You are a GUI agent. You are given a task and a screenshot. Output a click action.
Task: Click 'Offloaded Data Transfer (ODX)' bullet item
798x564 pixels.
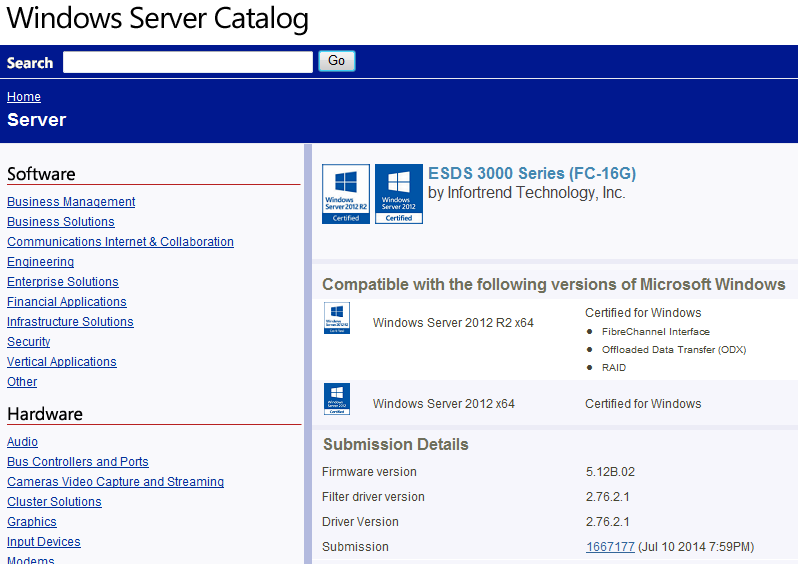point(674,349)
